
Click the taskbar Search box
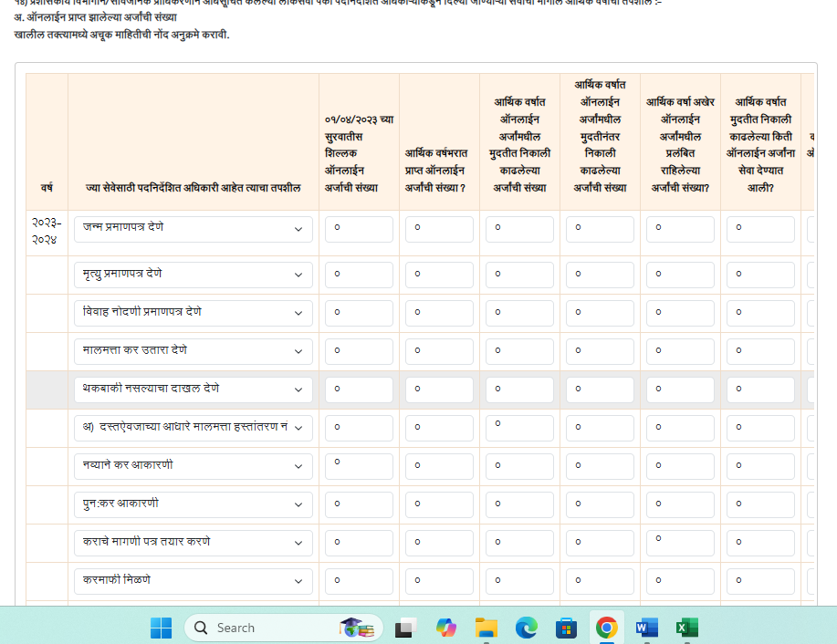pos(284,628)
